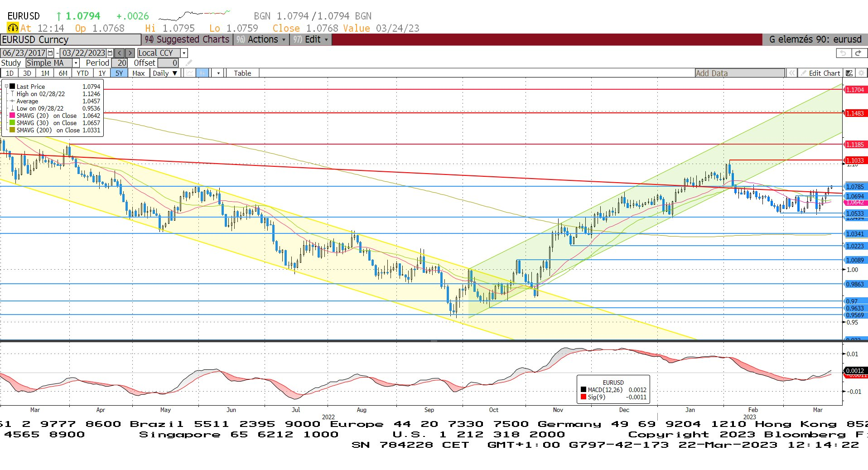The height and width of the screenshot is (470, 868).
Task: Select the 1M range tab
Action: coord(45,73)
